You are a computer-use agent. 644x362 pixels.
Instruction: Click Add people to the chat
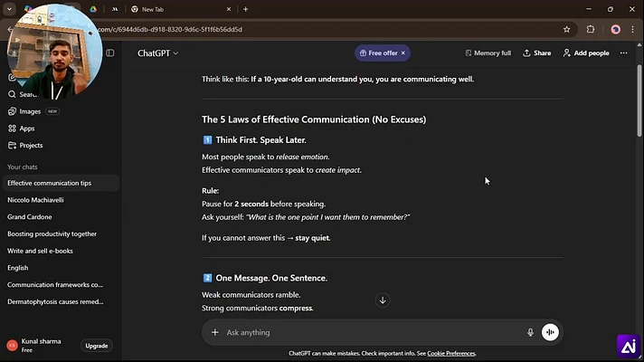586,53
